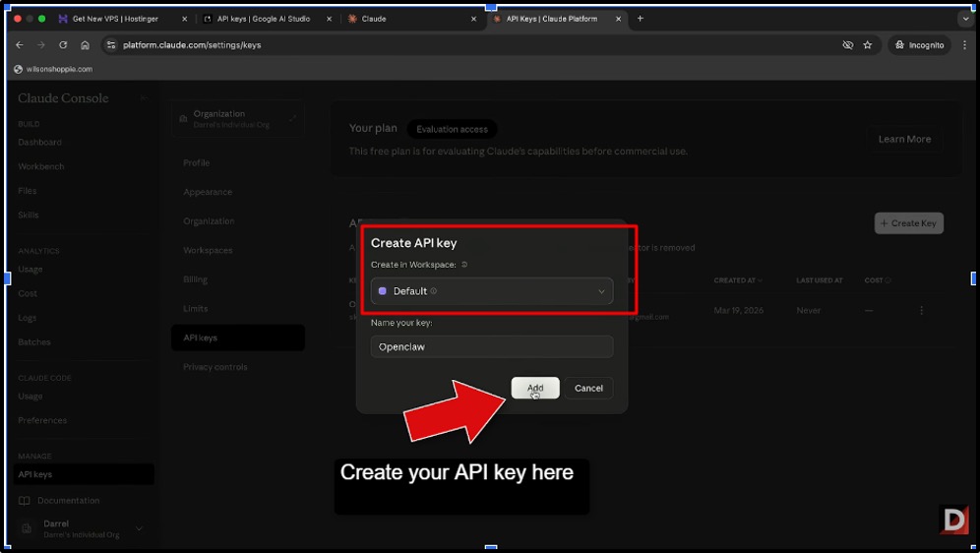Open Batches in the sidebar
The height and width of the screenshot is (553, 980).
34,342
